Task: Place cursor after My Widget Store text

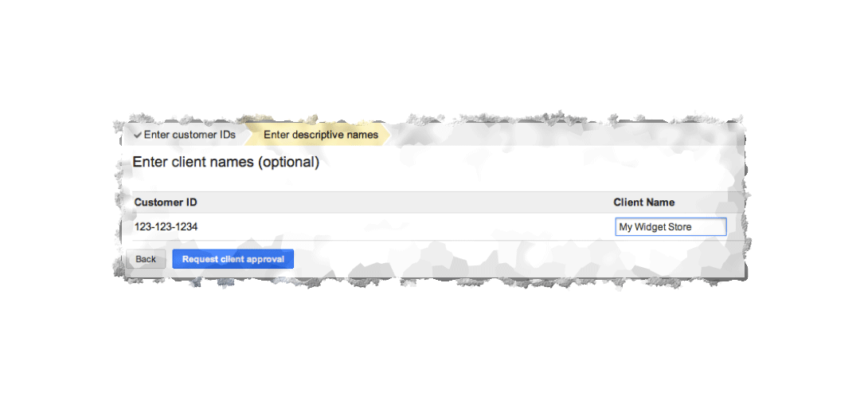Action: (693, 227)
